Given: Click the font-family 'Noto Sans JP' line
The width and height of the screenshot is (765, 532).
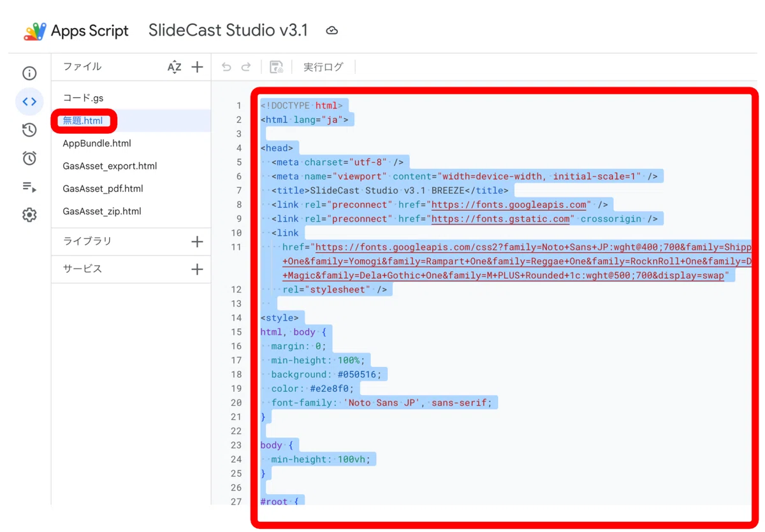Looking at the screenshot, I should click(x=381, y=403).
